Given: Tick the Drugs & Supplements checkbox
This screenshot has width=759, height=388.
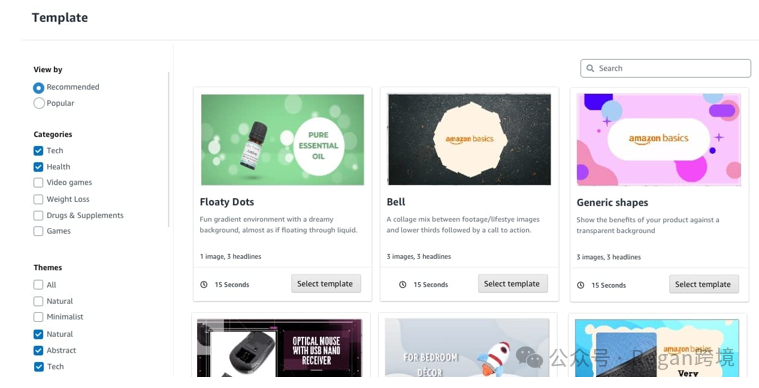Looking at the screenshot, I should pos(38,215).
